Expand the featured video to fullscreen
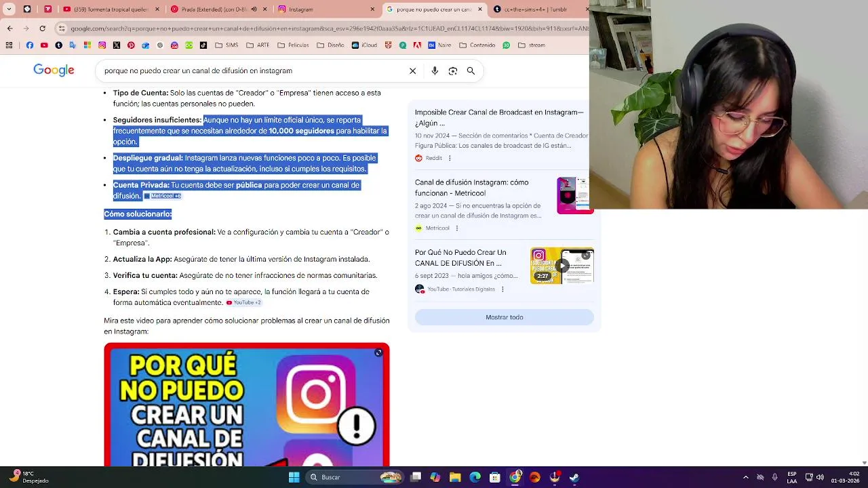 378,352
